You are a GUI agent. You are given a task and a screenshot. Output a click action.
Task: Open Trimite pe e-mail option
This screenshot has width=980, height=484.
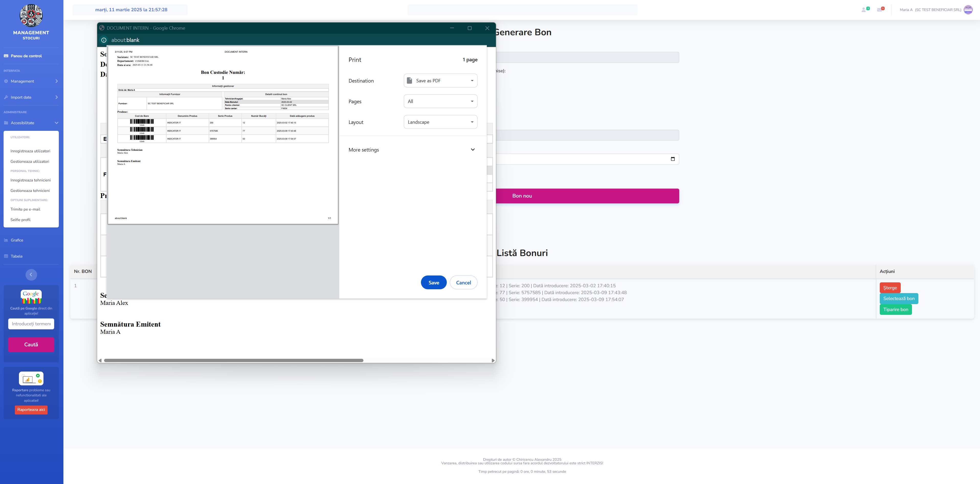[25, 209]
